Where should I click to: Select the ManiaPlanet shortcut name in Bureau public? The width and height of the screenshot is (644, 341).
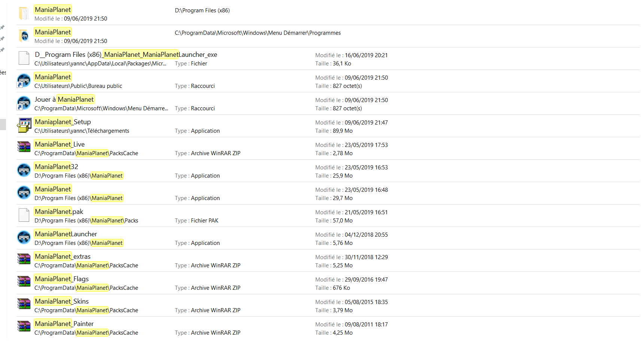click(x=53, y=77)
